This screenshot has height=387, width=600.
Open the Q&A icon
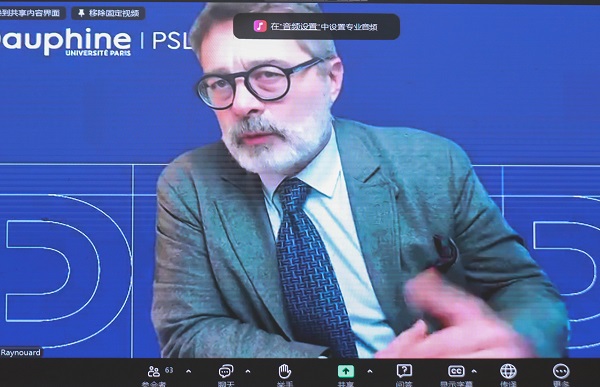404,371
